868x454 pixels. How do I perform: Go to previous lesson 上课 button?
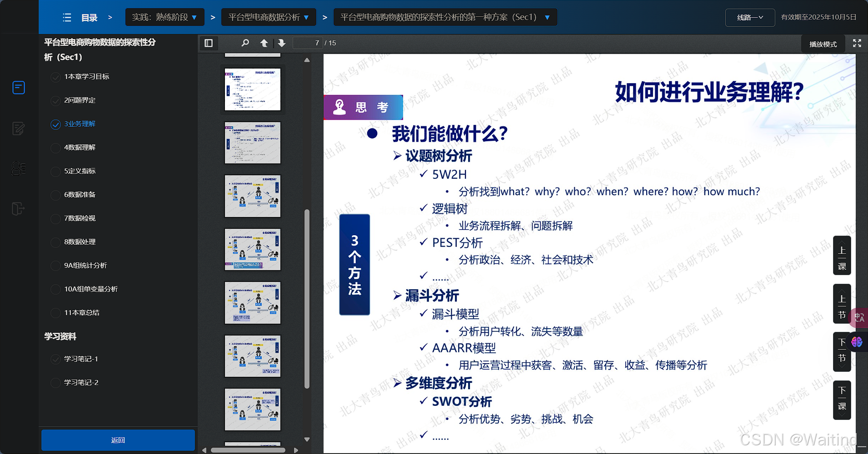click(842, 256)
